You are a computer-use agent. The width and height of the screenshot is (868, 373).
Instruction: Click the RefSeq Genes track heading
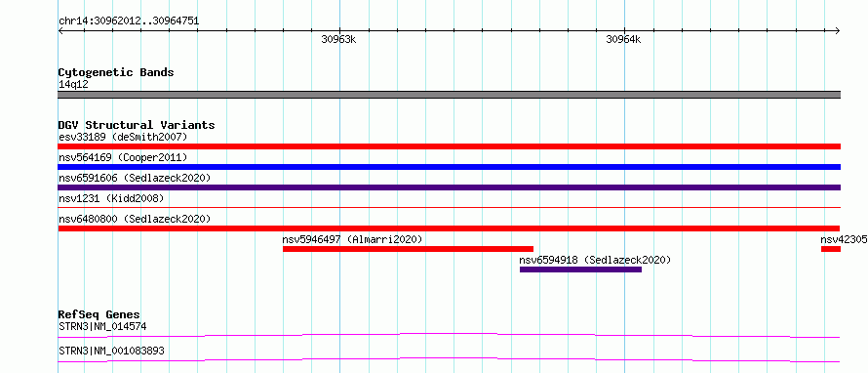point(99,314)
